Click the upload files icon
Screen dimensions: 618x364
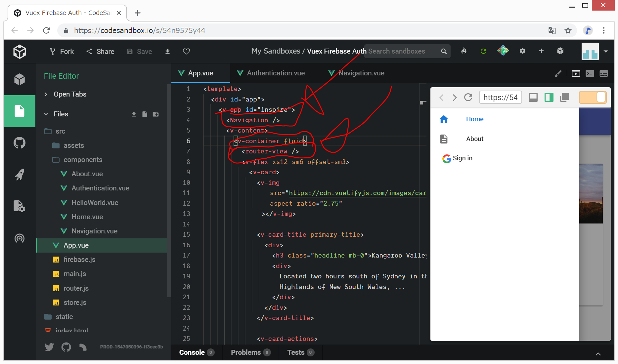pyautogui.click(x=134, y=114)
